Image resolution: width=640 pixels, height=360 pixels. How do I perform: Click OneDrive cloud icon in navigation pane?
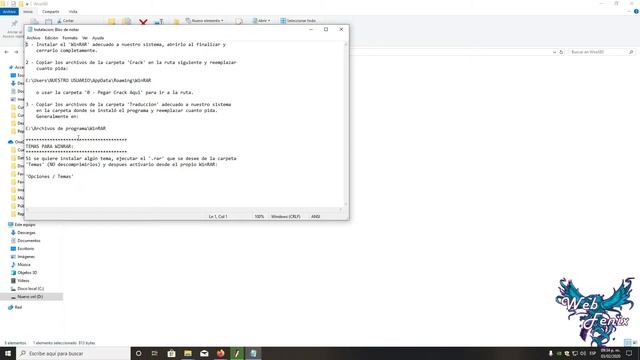point(11,142)
